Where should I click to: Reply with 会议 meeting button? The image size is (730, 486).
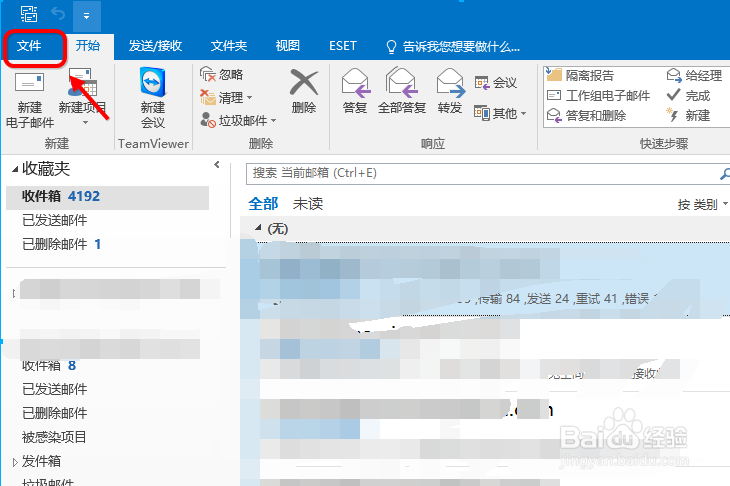[496, 83]
